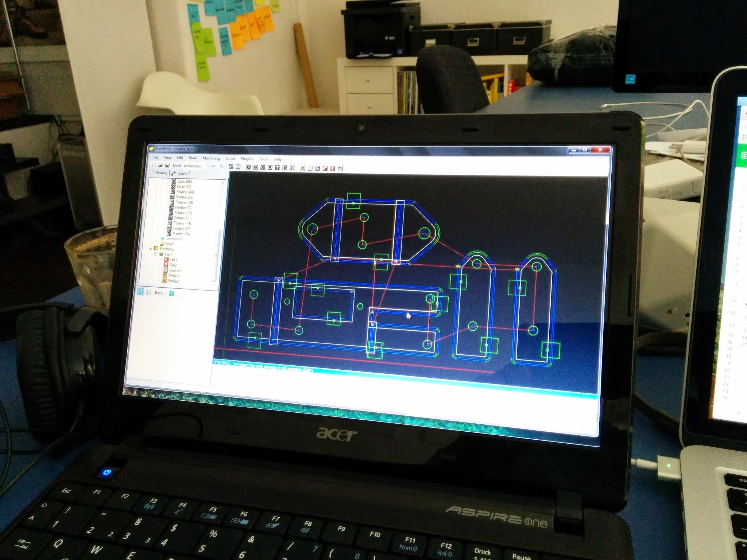Select the Rectangle draw tool icon
The image size is (747, 560).
coord(270,167)
